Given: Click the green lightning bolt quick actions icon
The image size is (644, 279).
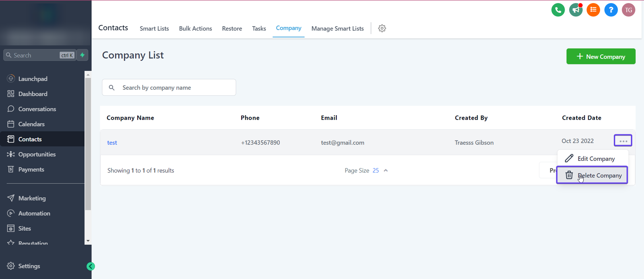Looking at the screenshot, I should [x=83, y=55].
